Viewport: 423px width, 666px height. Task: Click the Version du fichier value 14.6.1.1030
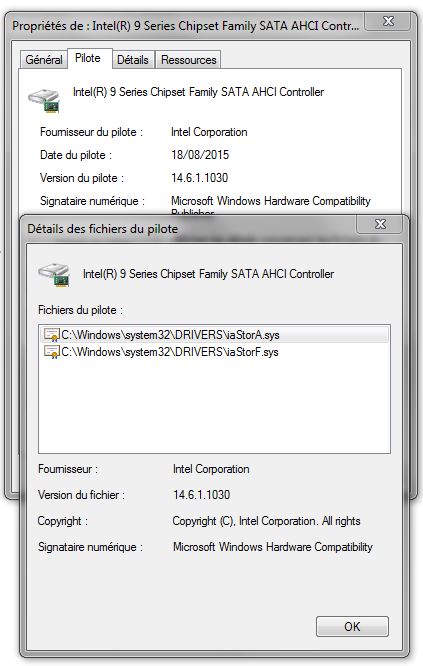pyautogui.click(x=201, y=495)
